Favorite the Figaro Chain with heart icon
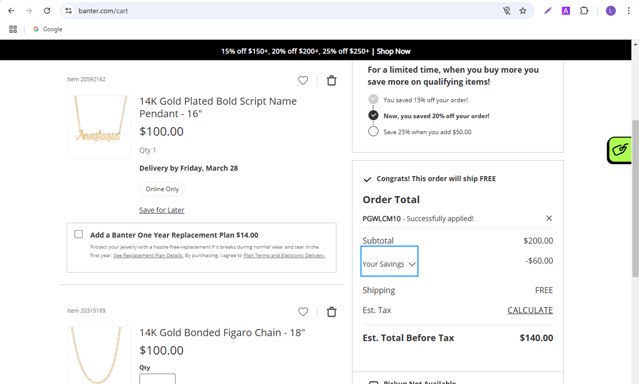 pos(303,312)
